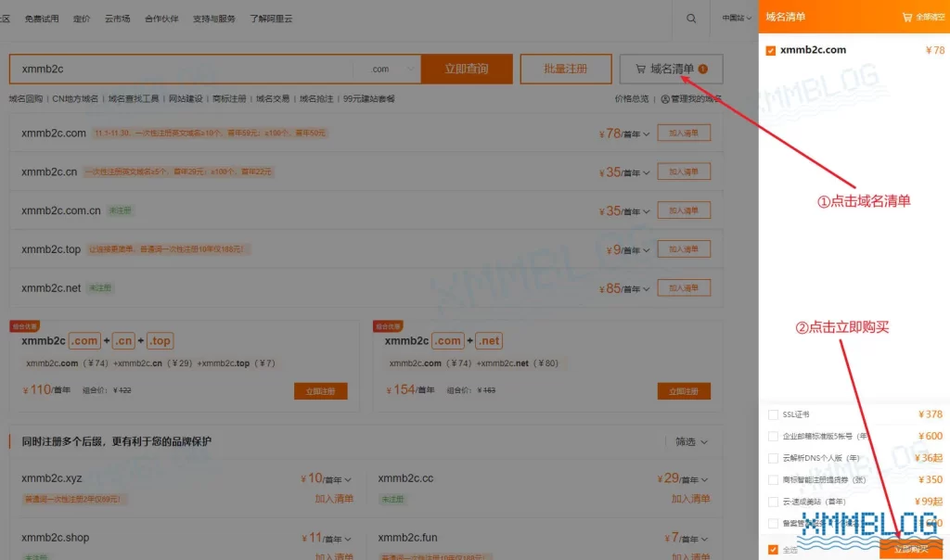Open the CN地方域名 link
The width and height of the screenshot is (950, 560).
point(75,98)
